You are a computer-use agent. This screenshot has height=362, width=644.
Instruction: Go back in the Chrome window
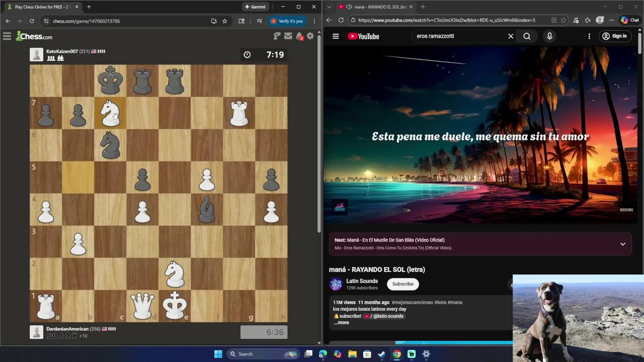tap(8, 21)
